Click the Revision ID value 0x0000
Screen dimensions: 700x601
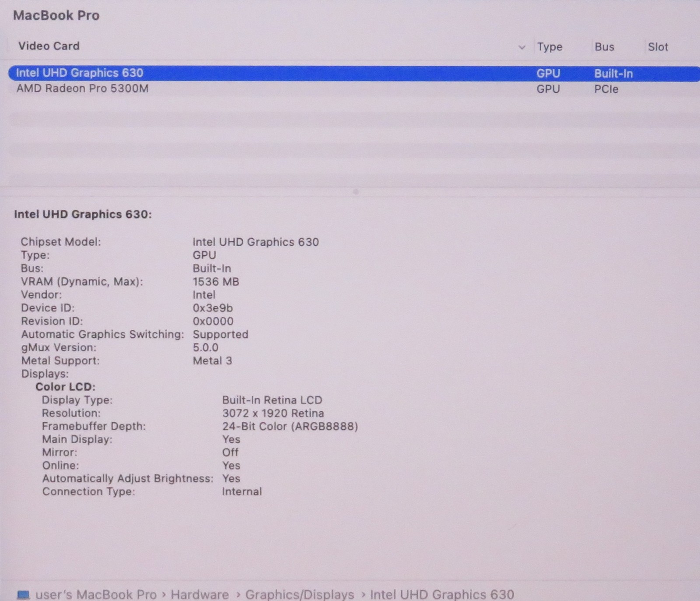[x=213, y=321]
